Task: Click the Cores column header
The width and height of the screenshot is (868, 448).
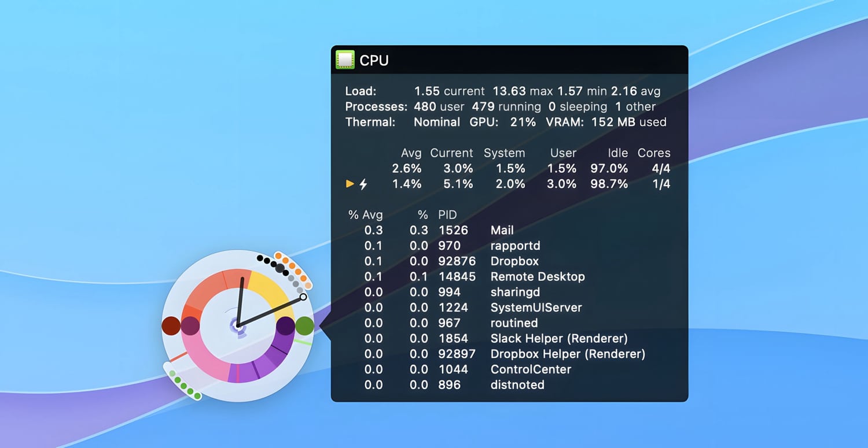Action: click(653, 153)
